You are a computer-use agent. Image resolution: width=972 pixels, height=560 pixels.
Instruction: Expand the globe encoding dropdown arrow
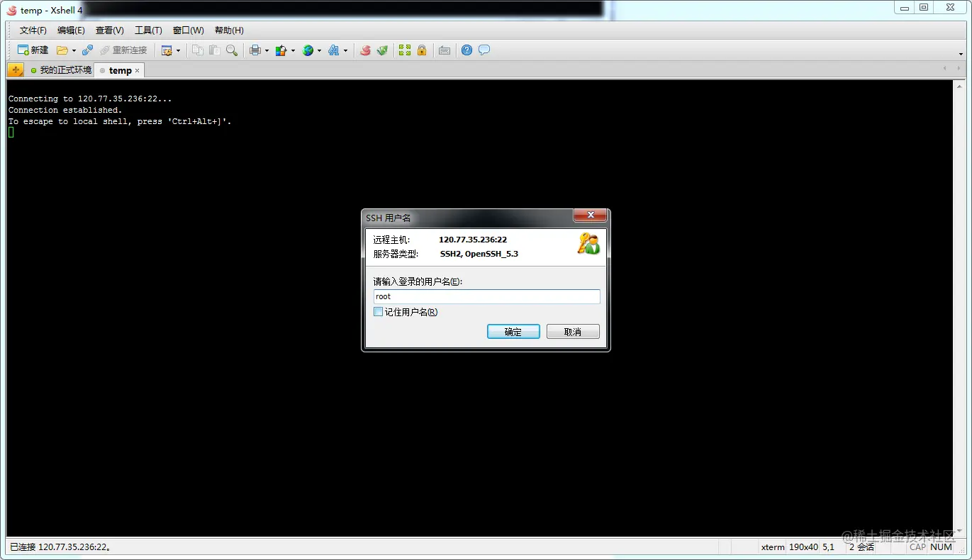click(319, 50)
